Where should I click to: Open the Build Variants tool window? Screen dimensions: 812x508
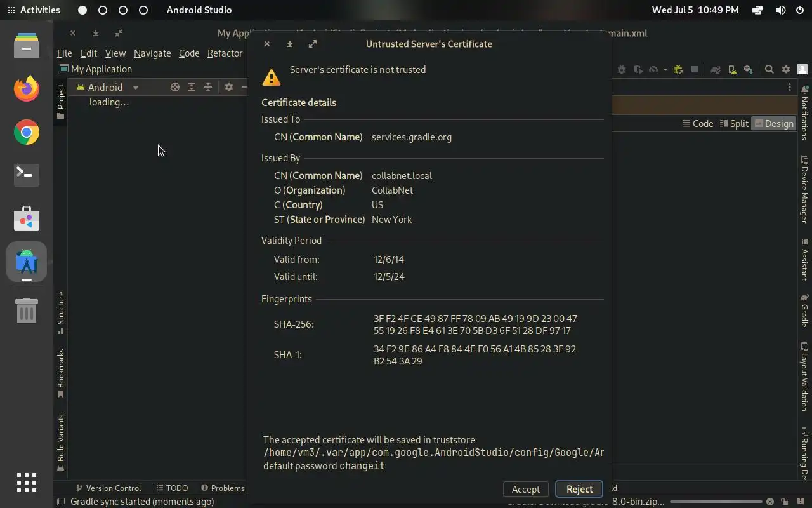(x=61, y=443)
